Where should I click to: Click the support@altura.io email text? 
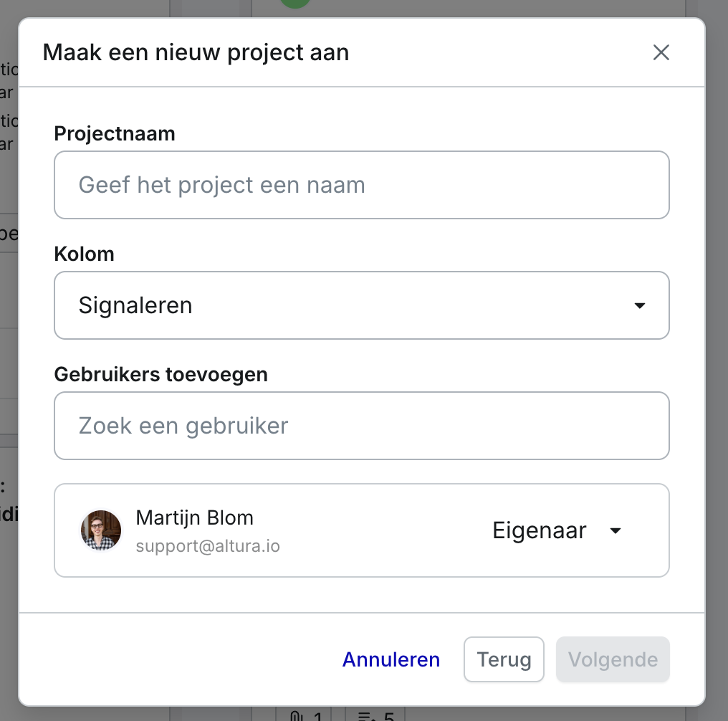click(x=208, y=546)
